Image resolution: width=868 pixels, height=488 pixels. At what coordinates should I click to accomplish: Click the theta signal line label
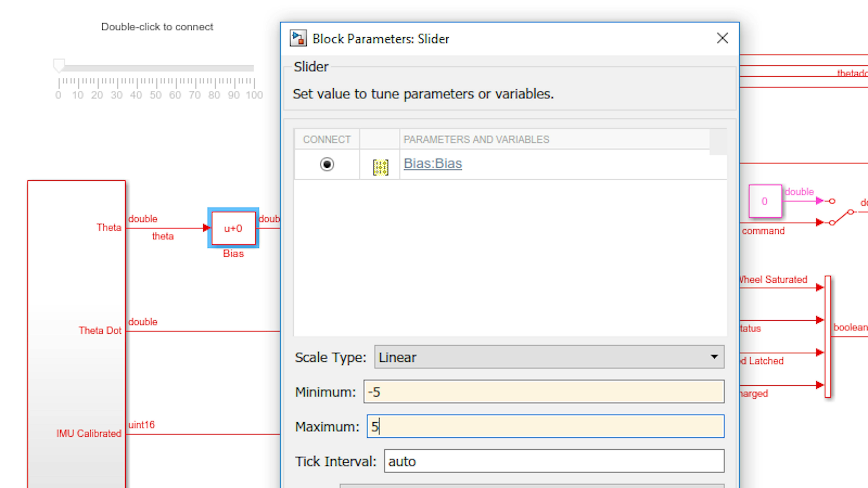point(163,236)
